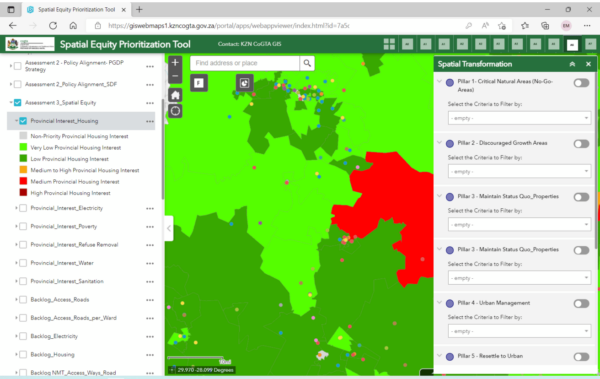
Task: Click the highlighted white active widget icon
Action: point(572,44)
